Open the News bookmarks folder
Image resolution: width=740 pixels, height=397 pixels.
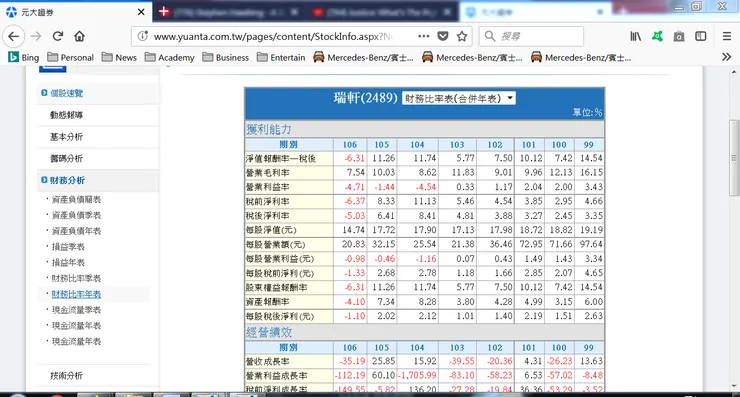tap(119, 58)
